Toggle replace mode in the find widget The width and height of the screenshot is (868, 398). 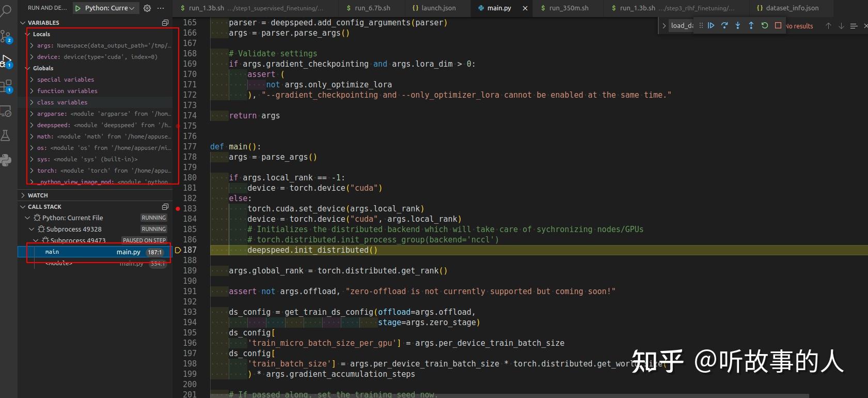(x=664, y=26)
